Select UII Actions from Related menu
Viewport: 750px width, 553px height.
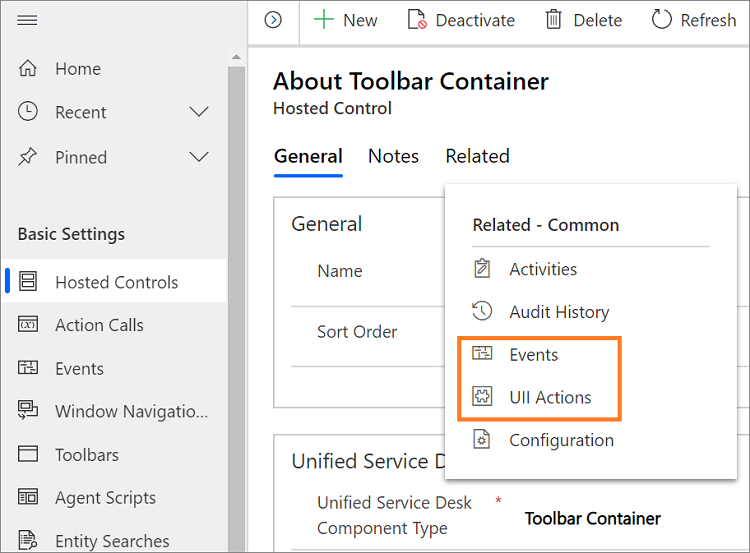(x=550, y=397)
